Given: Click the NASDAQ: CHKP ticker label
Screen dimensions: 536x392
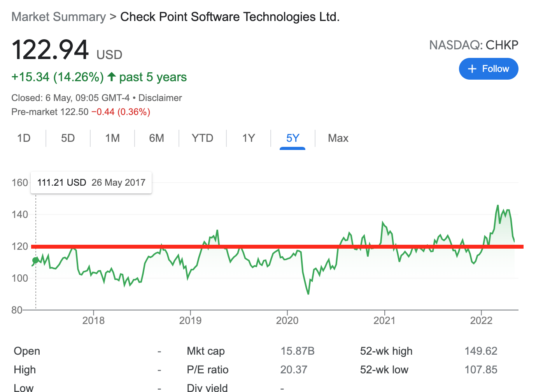Looking at the screenshot, I should click(x=473, y=45).
